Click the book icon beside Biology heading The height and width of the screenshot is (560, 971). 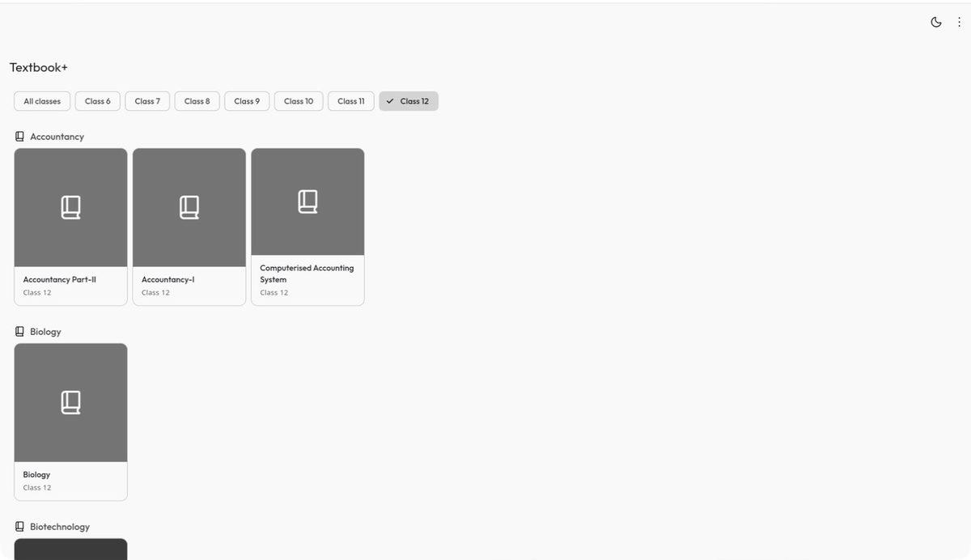tap(20, 332)
